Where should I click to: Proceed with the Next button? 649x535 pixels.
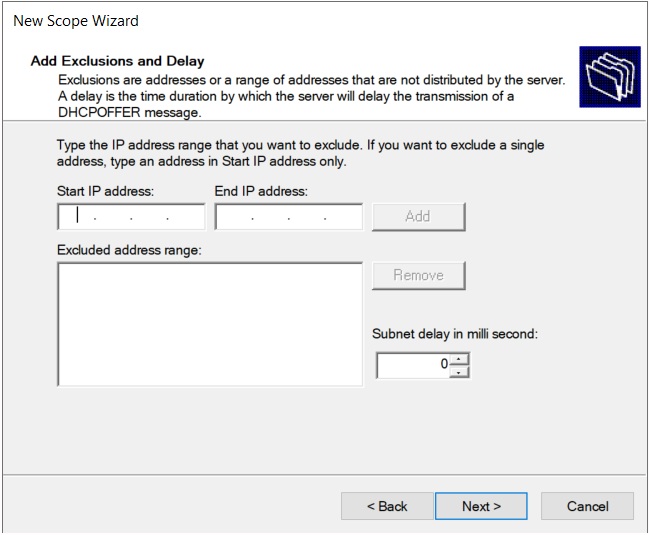(481, 506)
